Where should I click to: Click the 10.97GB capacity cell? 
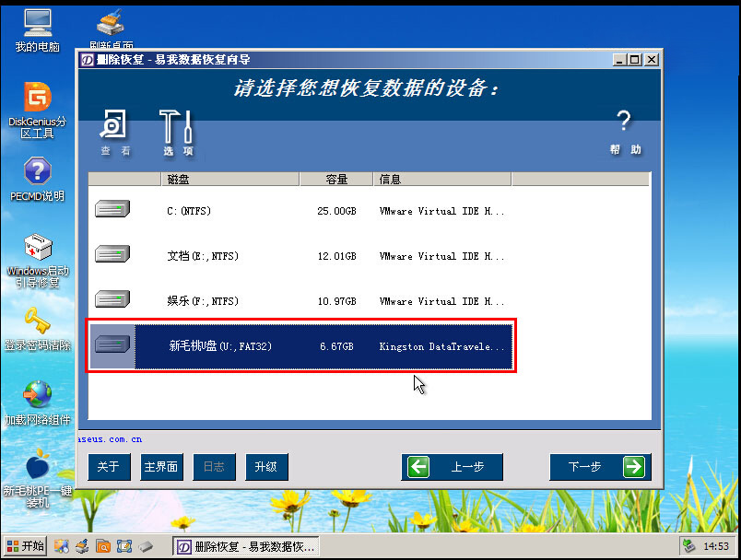click(x=336, y=301)
